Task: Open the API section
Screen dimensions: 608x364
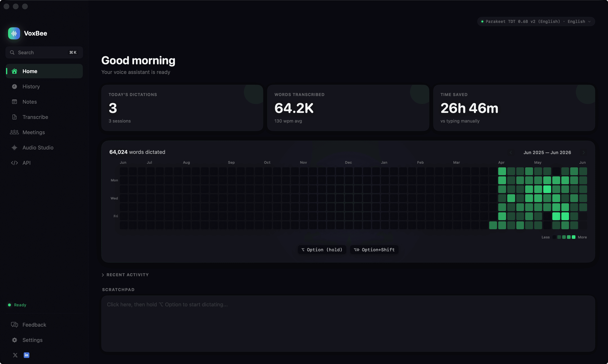Action: [x=44, y=163]
